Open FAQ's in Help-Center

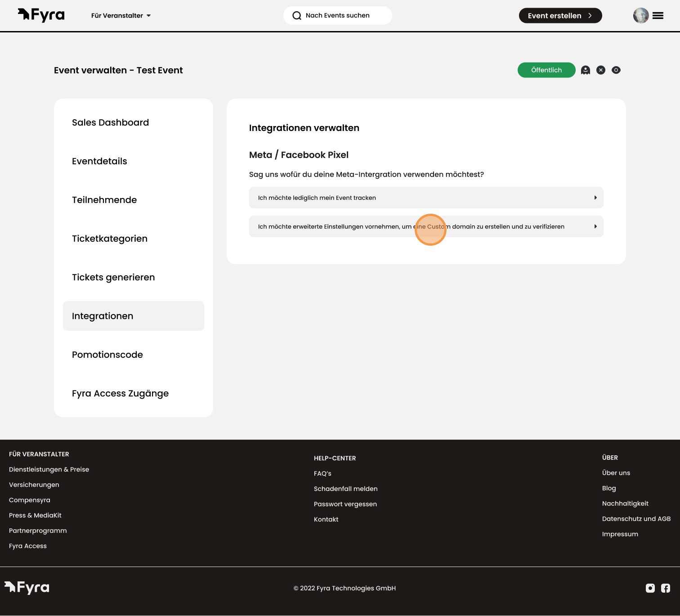[x=322, y=473]
